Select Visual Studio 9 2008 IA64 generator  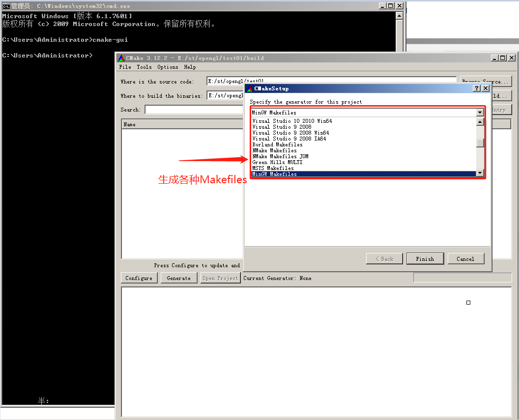tap(363, 139)
